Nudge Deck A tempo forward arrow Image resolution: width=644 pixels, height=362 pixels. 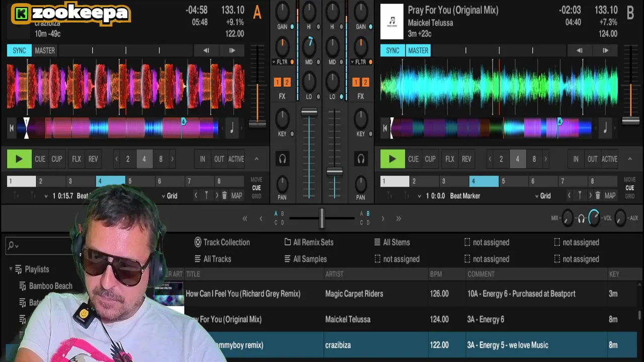pos(232,50)
